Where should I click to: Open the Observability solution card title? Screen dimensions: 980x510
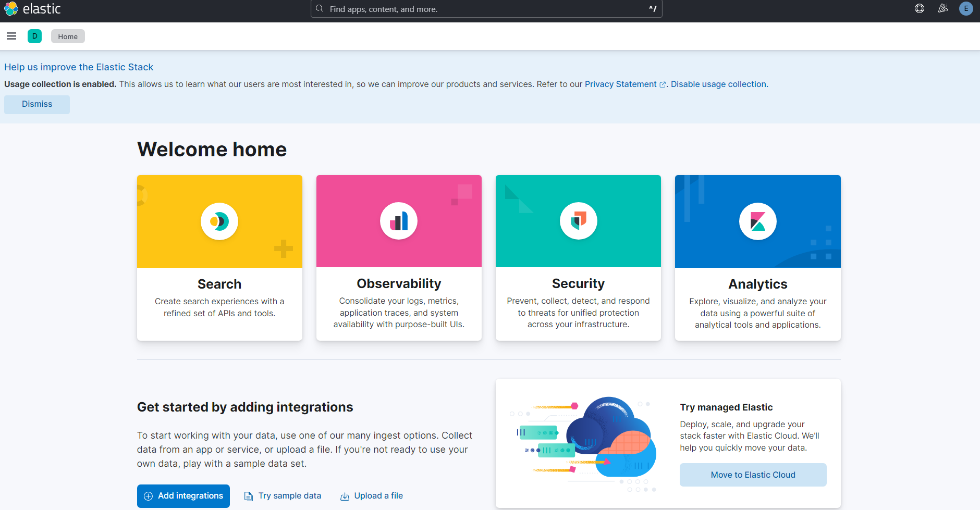click(x=399, y=283)
